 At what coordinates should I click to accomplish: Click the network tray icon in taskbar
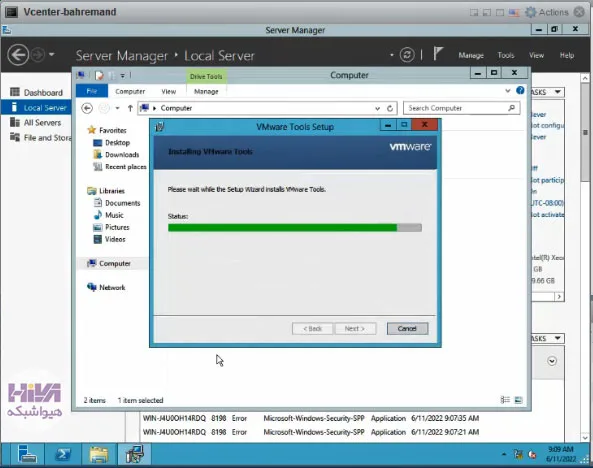pos(518,454)
